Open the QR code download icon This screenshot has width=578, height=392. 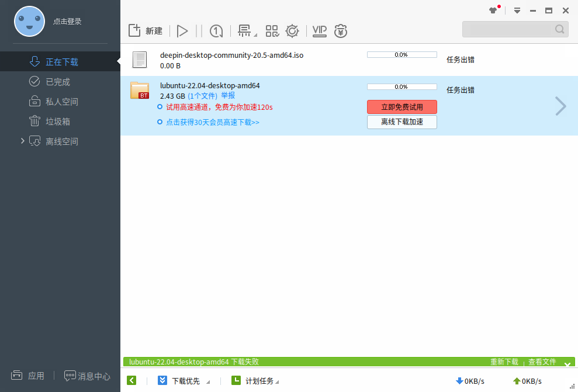[272, 31]
